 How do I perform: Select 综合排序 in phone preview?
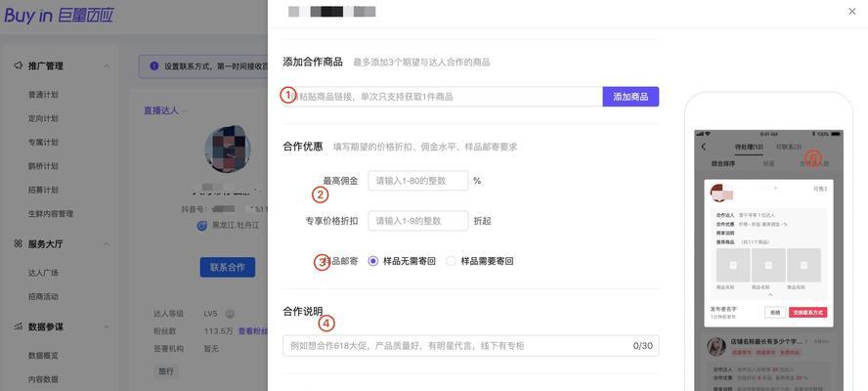click(723, 164)
